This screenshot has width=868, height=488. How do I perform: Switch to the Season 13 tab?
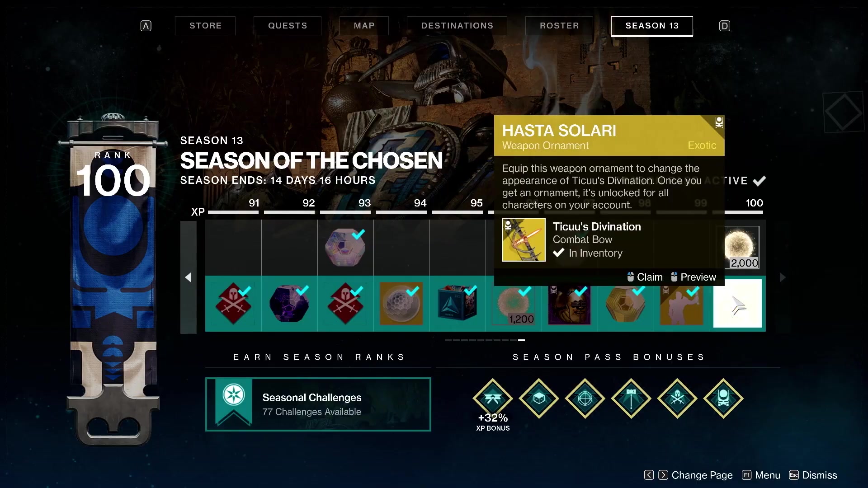click(x=651, y=26)
